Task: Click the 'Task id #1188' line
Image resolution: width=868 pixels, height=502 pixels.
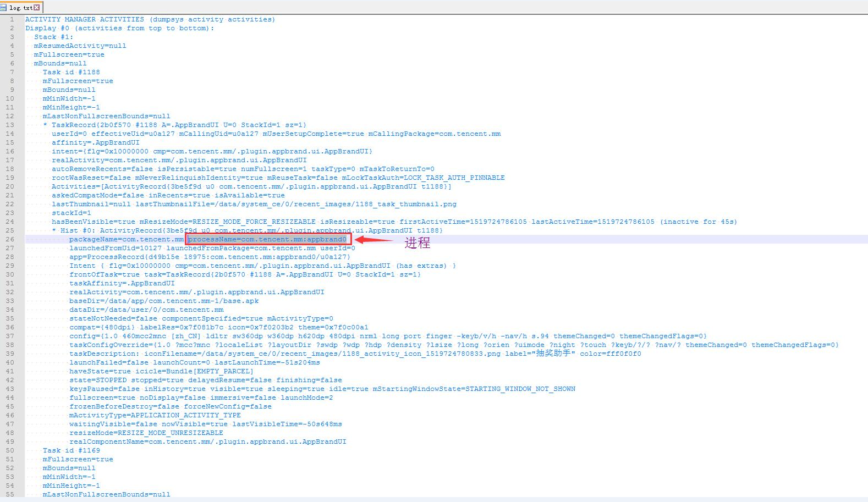Action: click(x=72, y=72)
